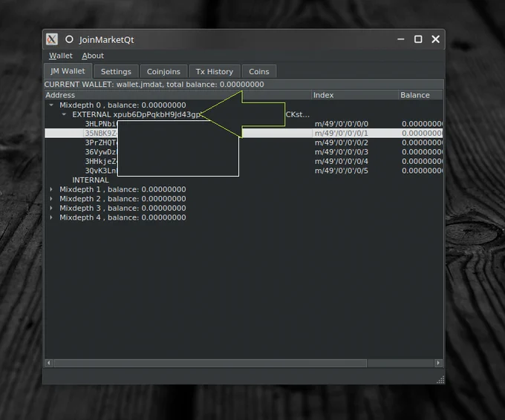Switch to the Settings tab
Image resolution: width=505 pixels, height=420 pixels.
point(116,71)
